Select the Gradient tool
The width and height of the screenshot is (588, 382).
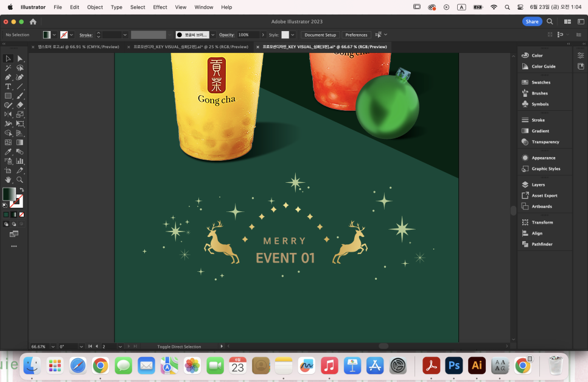coord(20,143)
